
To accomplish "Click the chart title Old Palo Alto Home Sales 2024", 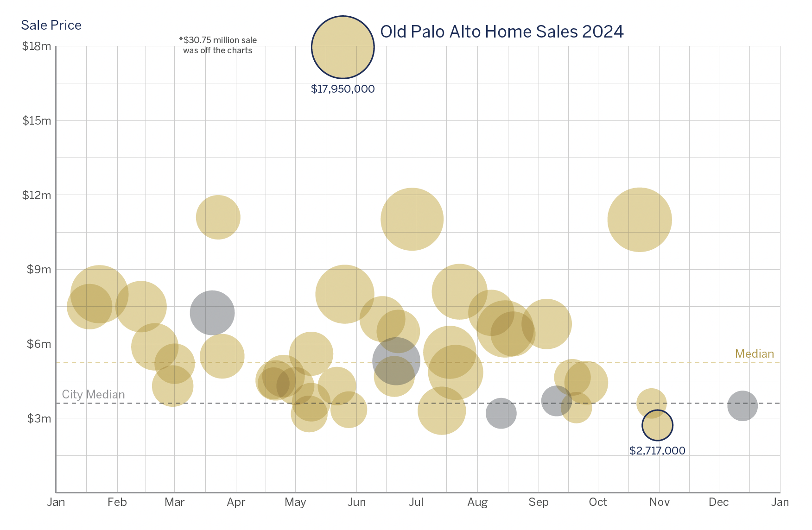I will pos(501,32).
